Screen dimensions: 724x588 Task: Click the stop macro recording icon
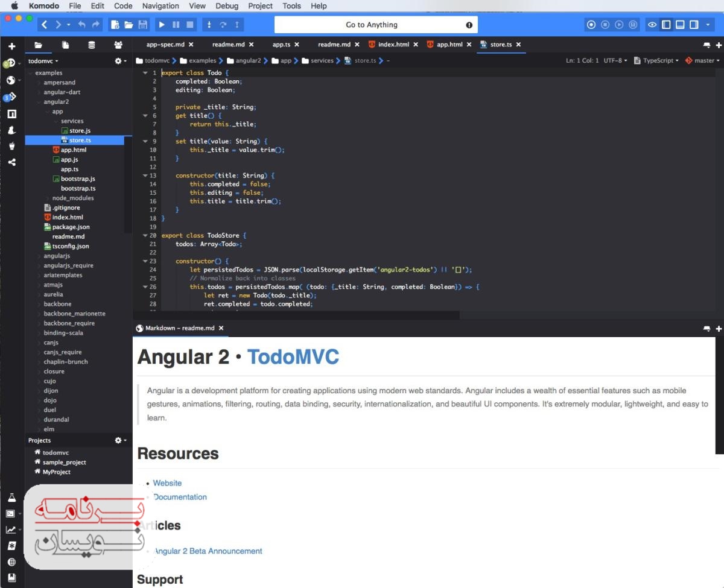pyautogui.click(x=605, y=25)
